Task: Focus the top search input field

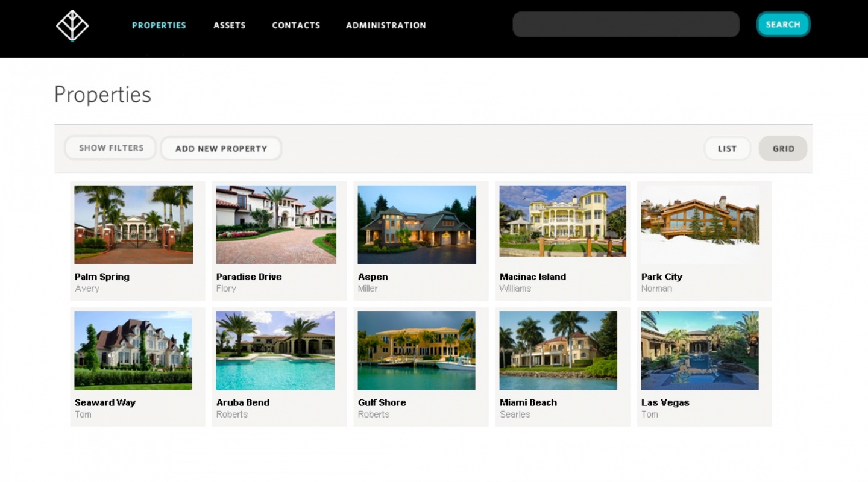Action: (x=626, y=25)
